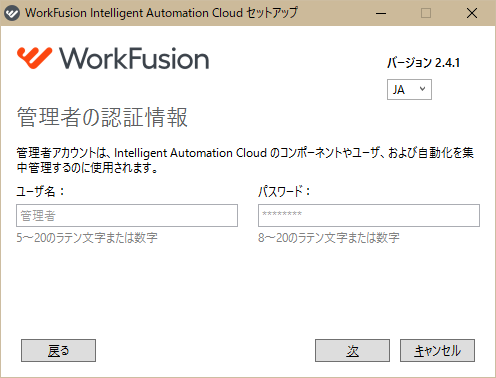Image resolution: width=496 pixels, height=378 pixels.
Task: Close the setup window
Action: 472,13
